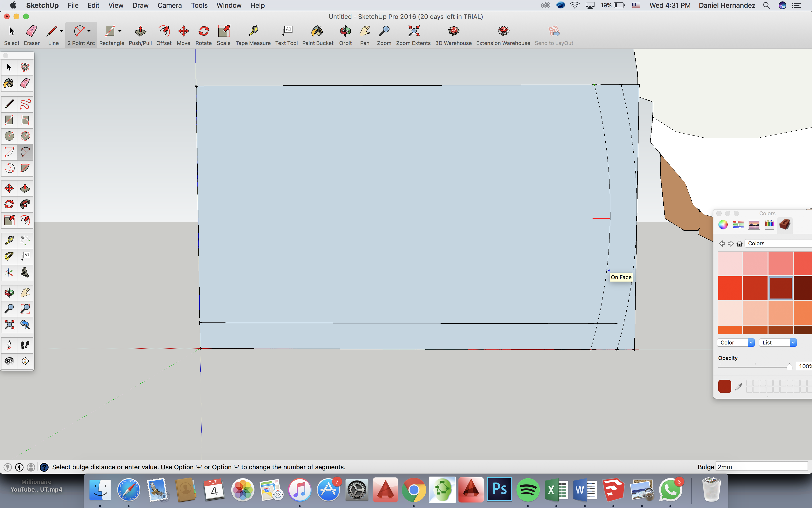Pick the Walk footprints tool in palette
This screenshot has height=508, width=812.
tap(25, 345)
